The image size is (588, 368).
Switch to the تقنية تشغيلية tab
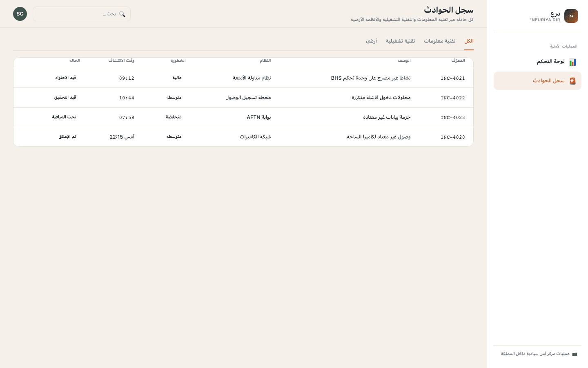click(400, 41)
